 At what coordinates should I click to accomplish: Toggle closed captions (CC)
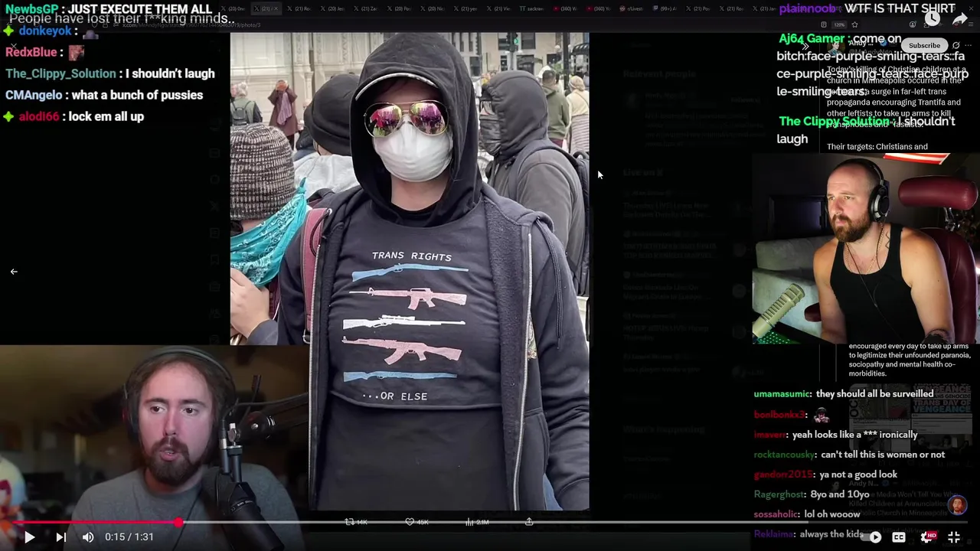[899, 537]
